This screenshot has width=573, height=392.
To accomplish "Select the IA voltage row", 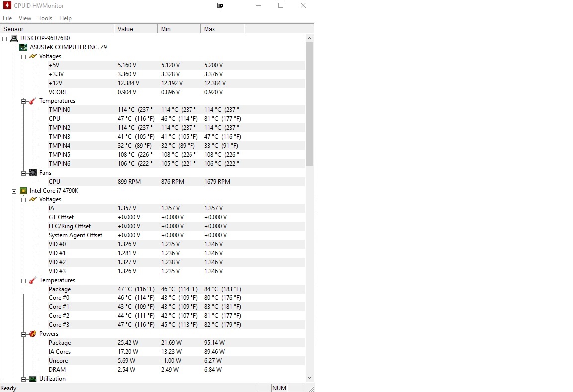I will click(x=177, y=208).
